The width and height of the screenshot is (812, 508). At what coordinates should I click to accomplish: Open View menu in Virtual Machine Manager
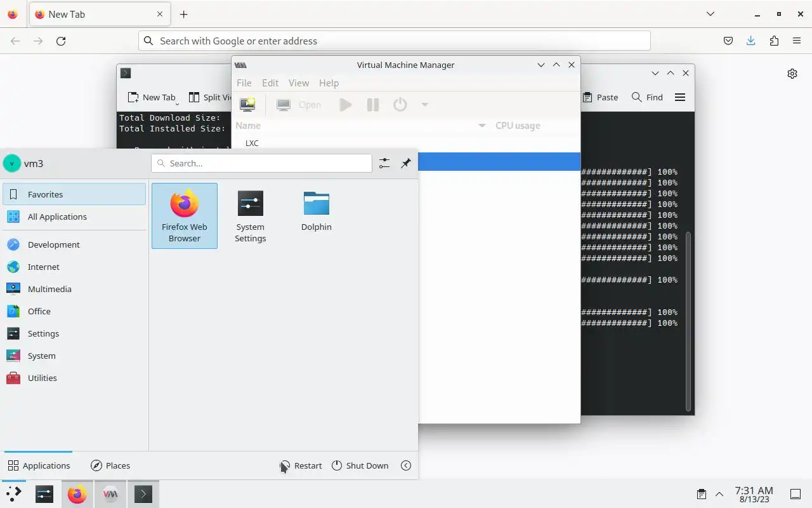click(x=299, y=83)
